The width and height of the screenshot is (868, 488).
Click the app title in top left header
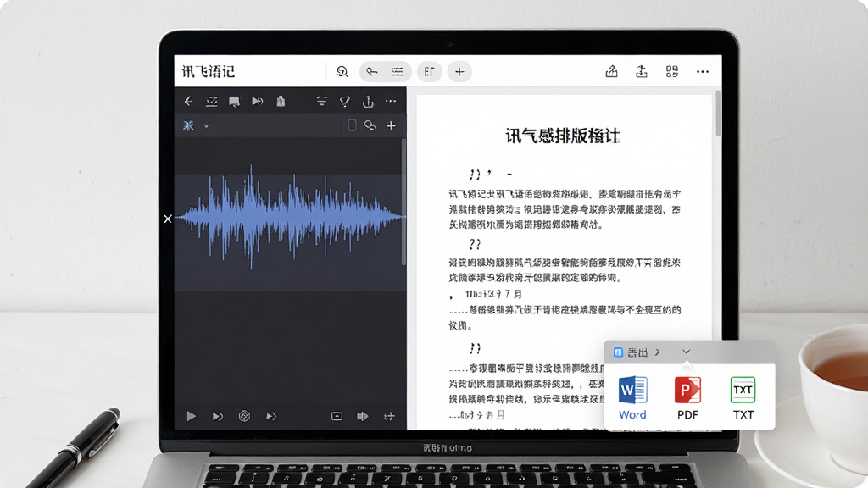(x=209, y=71)
